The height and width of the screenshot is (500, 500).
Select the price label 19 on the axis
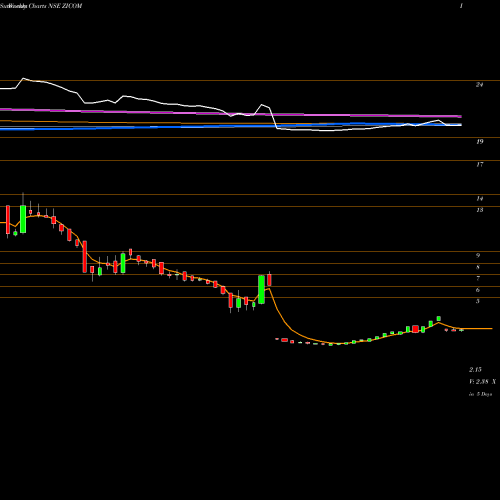479,142
